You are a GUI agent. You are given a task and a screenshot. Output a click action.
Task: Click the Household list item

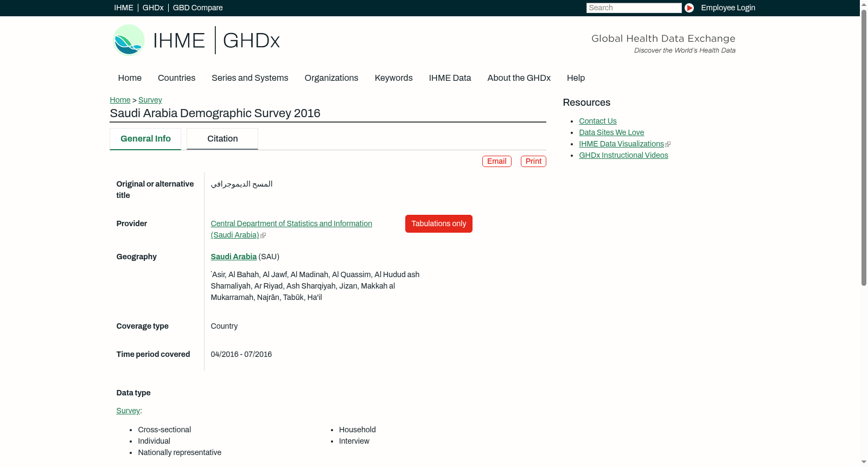point(358,430)
